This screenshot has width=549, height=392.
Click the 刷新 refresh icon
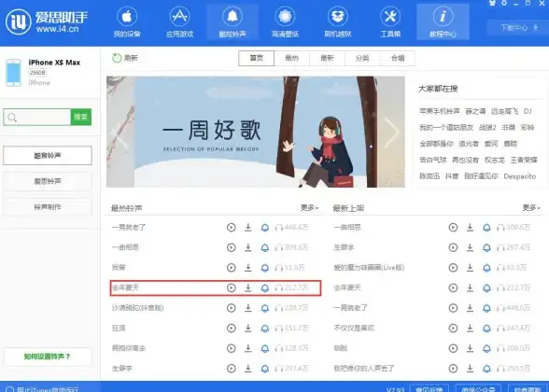point(116,58)
